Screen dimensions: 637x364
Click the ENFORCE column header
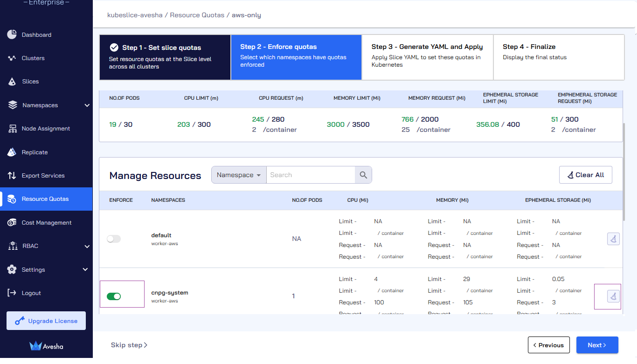[121, 200]
